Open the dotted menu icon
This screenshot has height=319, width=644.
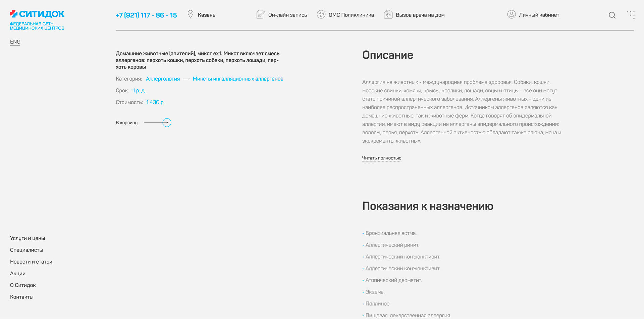tap(631, 15)
